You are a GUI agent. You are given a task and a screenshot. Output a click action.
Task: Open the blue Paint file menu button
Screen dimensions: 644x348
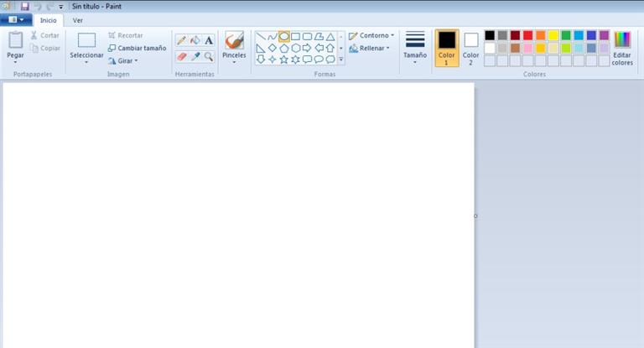[x=16, y=20]
